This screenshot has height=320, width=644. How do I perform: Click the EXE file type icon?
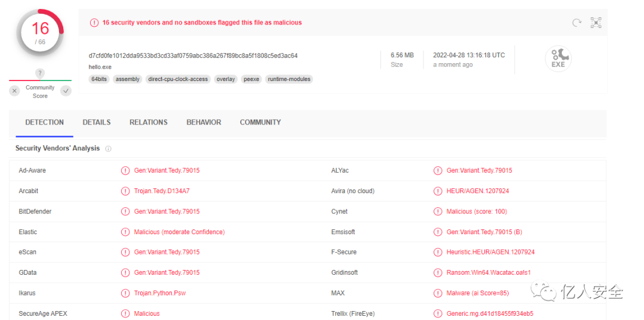point(558,60)
